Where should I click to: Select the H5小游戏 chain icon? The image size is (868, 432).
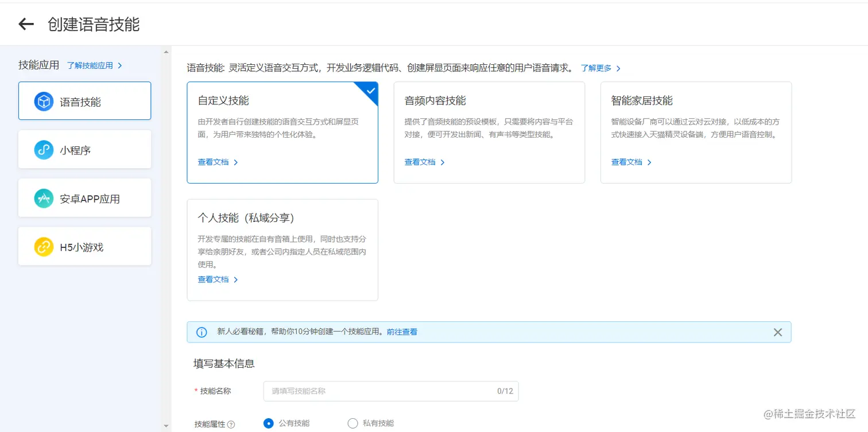click(44, 247)
